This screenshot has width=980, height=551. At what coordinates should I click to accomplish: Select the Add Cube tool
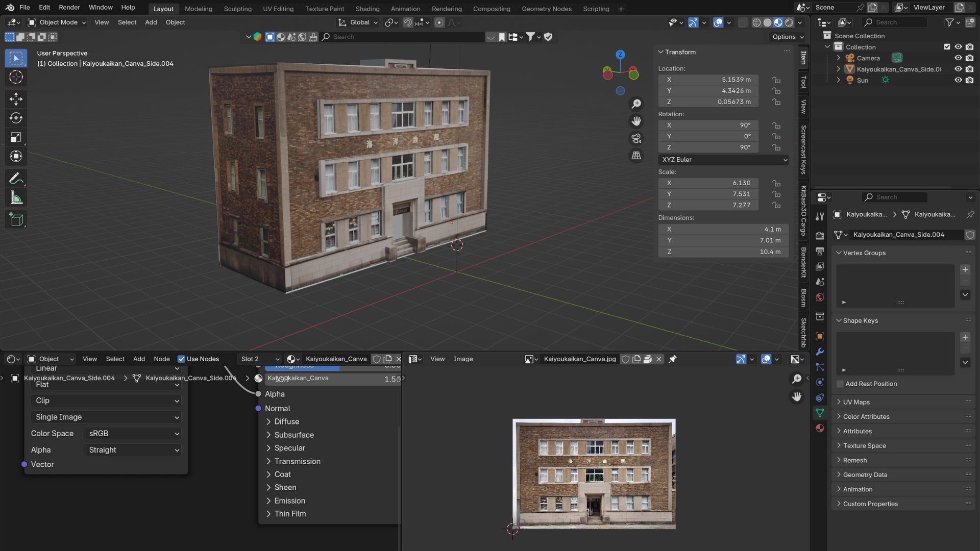pos(16,220)
